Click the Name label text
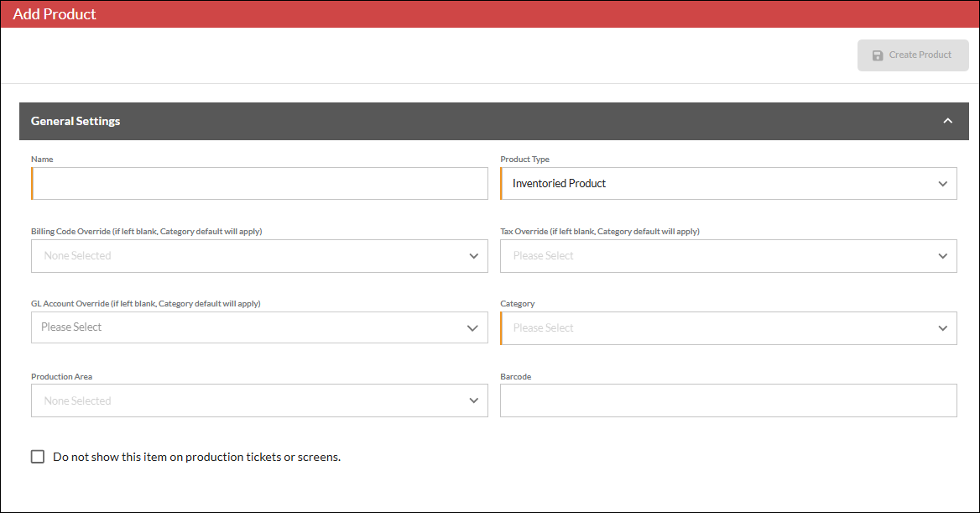This screenshot has width=980, height=513. [x=42, y=159]
